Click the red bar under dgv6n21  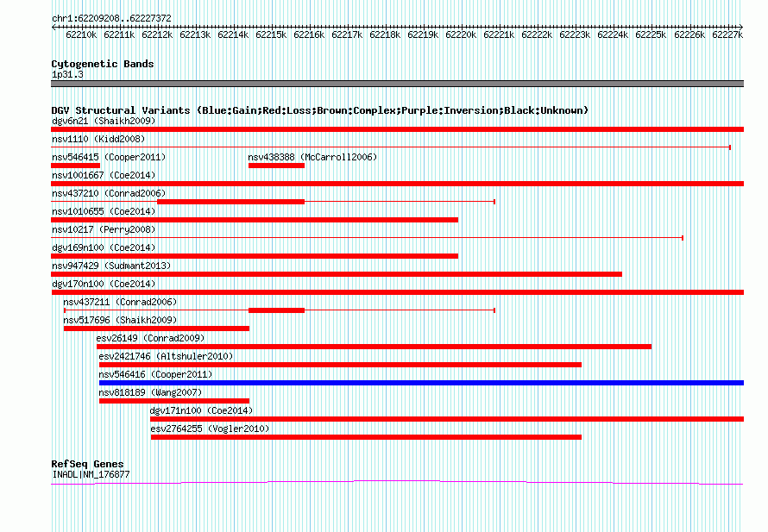(397, 129)
